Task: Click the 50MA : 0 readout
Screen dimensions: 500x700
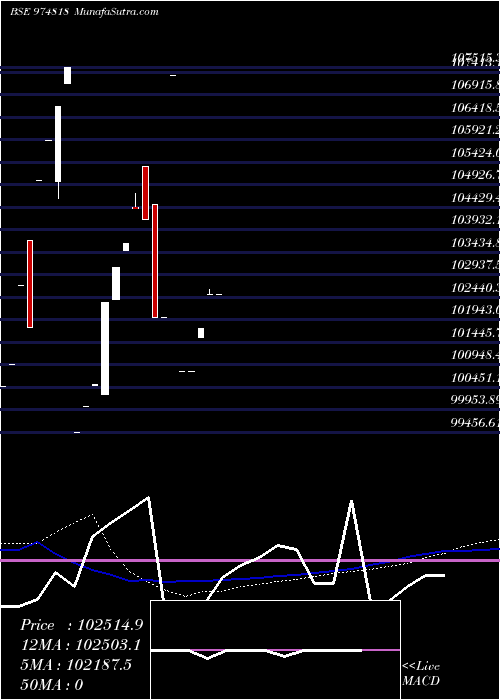Action: point(52,684)
